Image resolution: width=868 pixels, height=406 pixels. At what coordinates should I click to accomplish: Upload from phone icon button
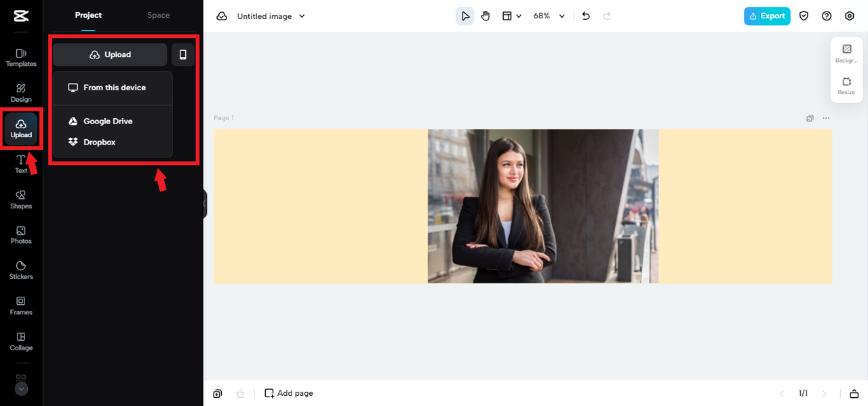(x=183, y=54)
